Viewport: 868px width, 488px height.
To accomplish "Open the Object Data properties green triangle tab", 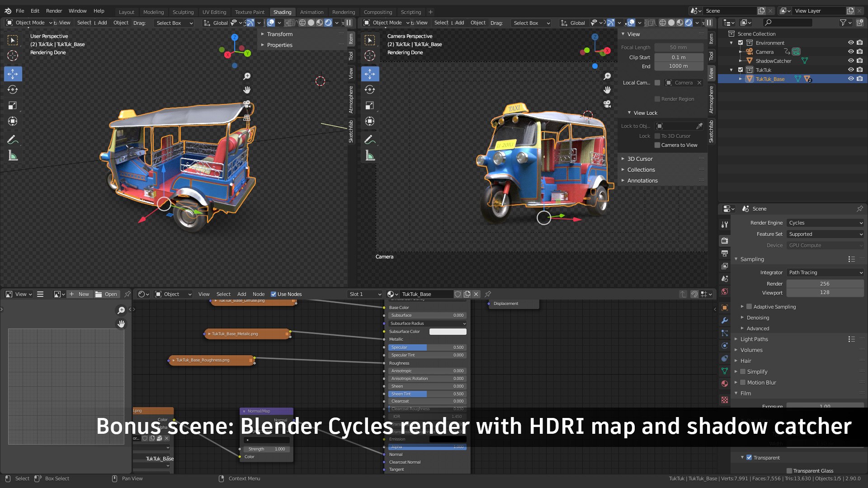I will pos(725,371).
